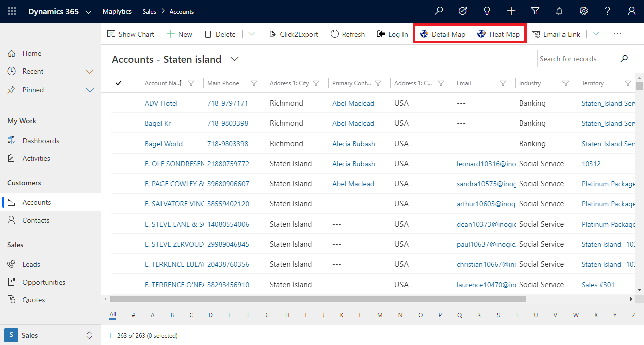Open the Account Name column filter

pos(191,83)
